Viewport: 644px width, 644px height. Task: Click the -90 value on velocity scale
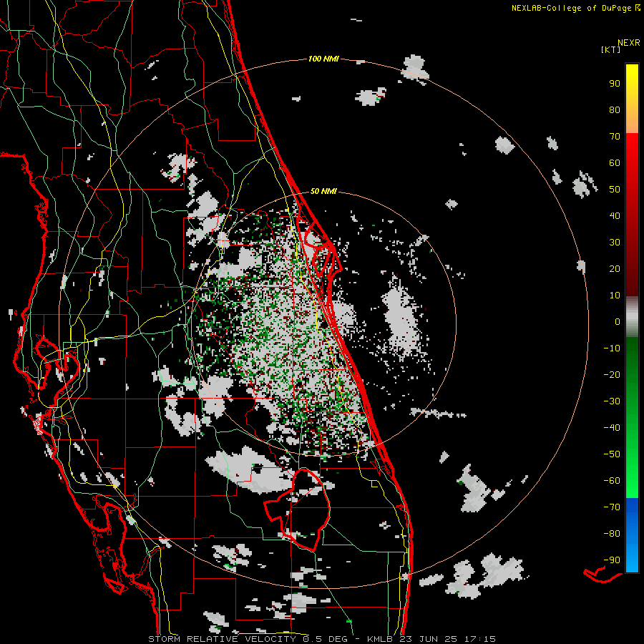point(612,560)
